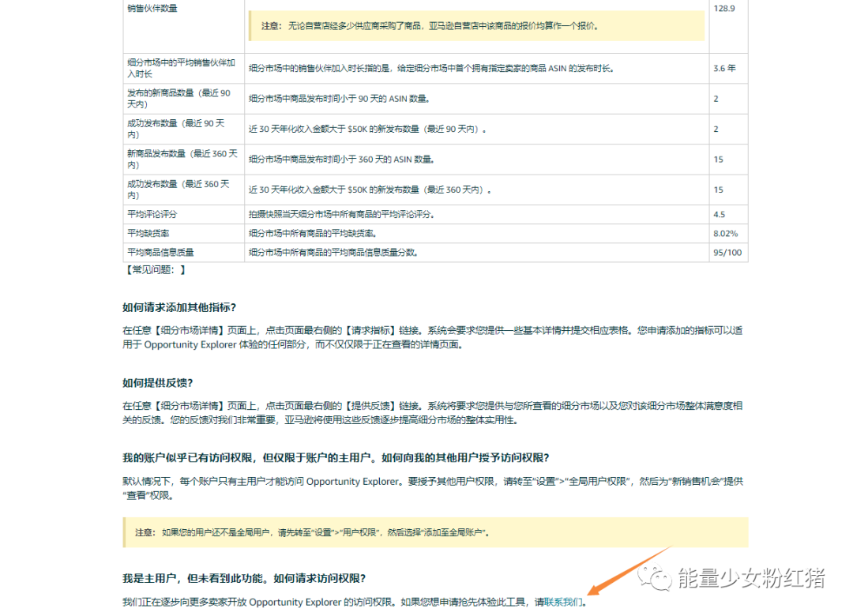The width and height of the screenshot is (853, 616).
Task: Select 新商品发布数量（最近 360 天内）label
Action: pyautogui.click(x=182, y=160)
